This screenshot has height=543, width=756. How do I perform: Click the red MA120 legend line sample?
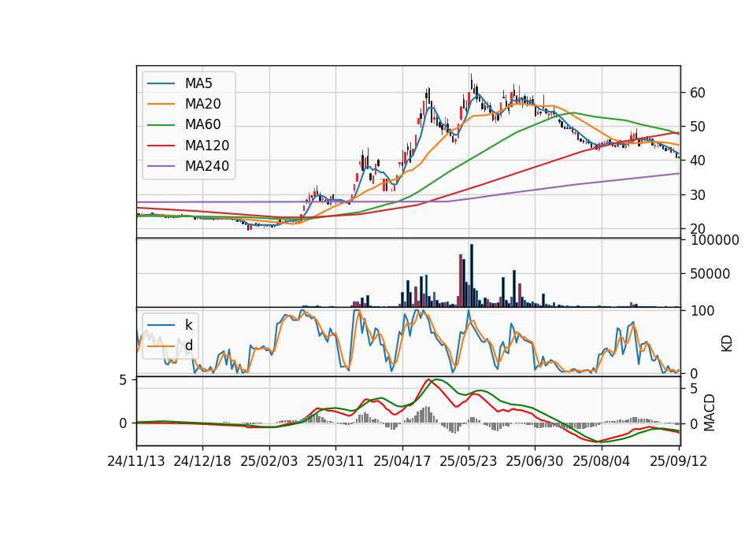[x=161, y=146]
